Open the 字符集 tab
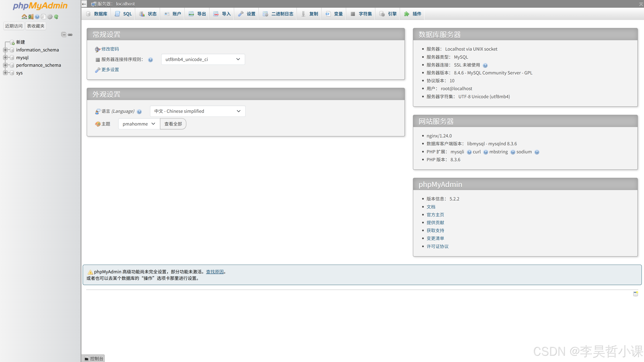 [x=361, y=14]
